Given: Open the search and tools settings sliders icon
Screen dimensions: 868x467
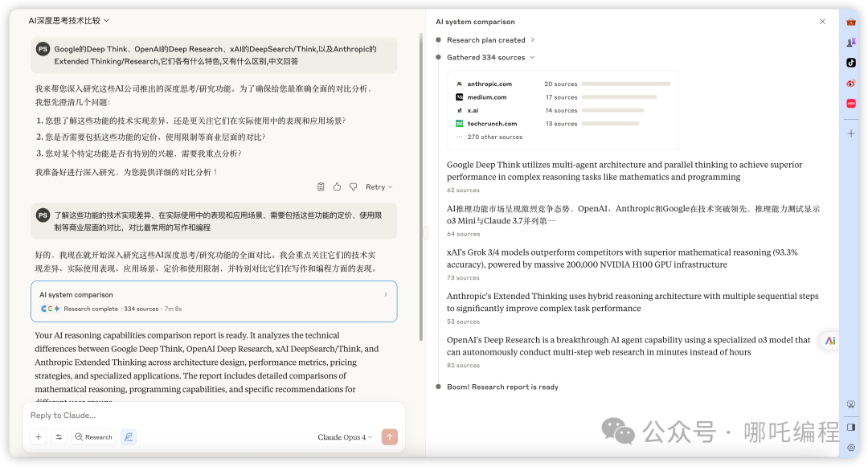Looking at the screenshot, I should pos(59,436).
